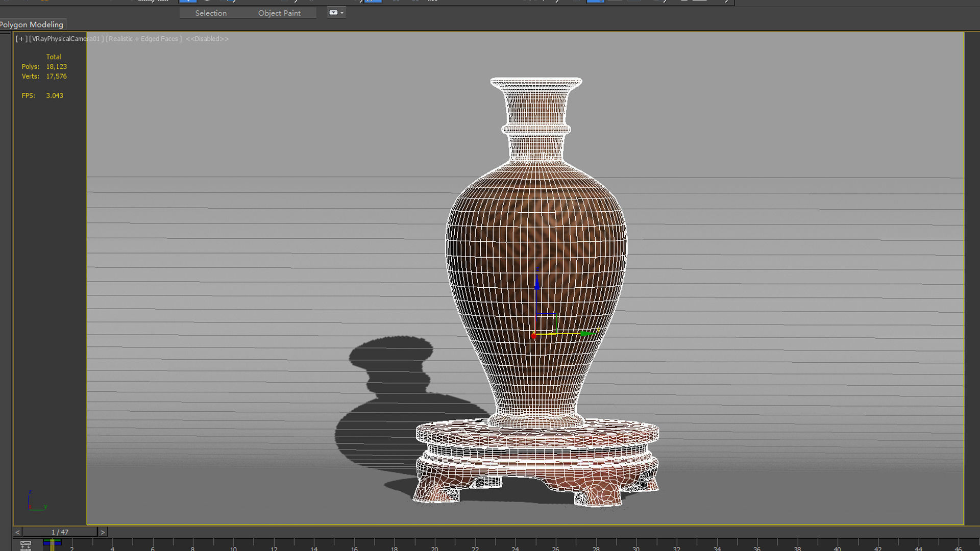Step to previous frame with left arrow

click(x=17, y=532)
